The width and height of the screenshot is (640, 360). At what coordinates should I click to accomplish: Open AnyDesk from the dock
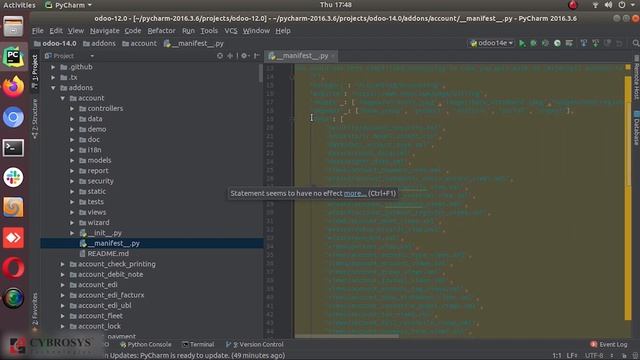point(13,238)
